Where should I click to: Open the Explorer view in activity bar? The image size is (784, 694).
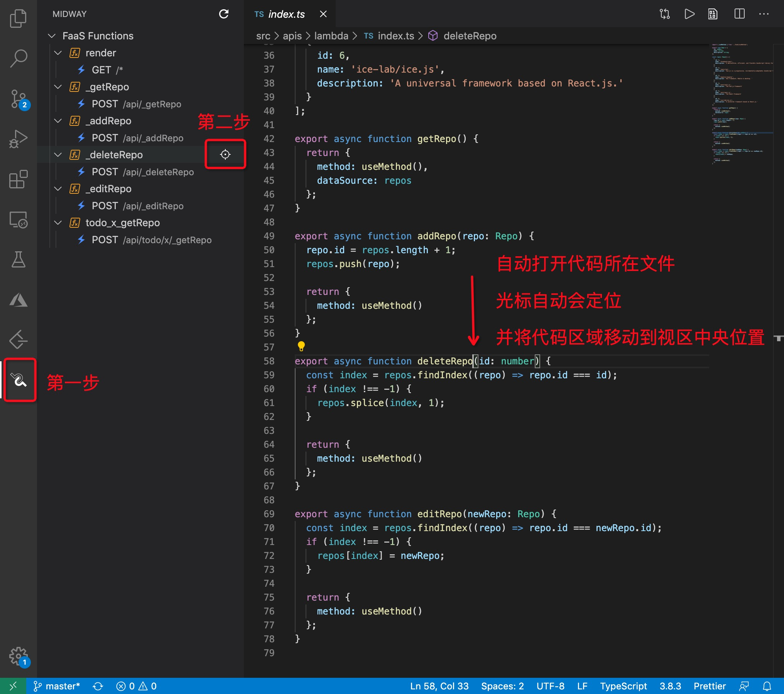[18, 18]
